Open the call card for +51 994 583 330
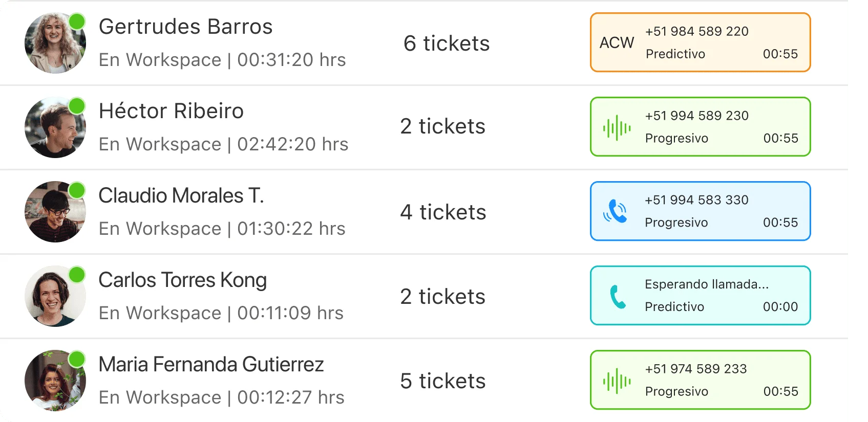868x422 pixels. 700,211
